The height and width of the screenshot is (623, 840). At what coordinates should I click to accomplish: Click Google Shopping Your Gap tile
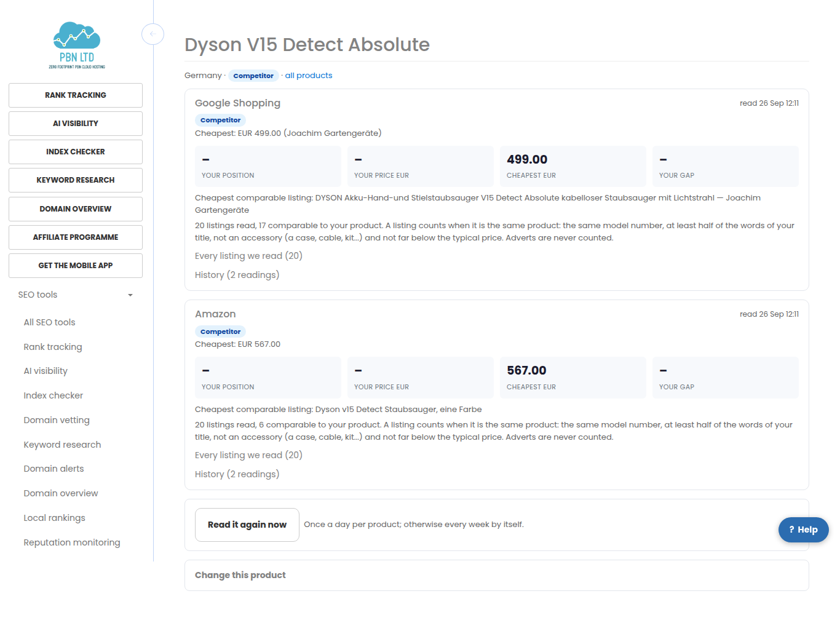pos(726,167)
